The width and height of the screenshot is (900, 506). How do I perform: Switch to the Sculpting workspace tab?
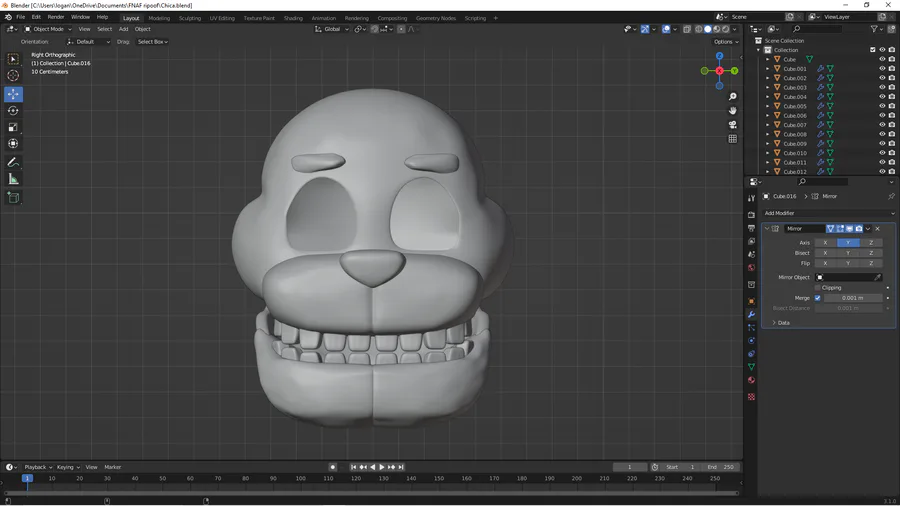(190, 18)
